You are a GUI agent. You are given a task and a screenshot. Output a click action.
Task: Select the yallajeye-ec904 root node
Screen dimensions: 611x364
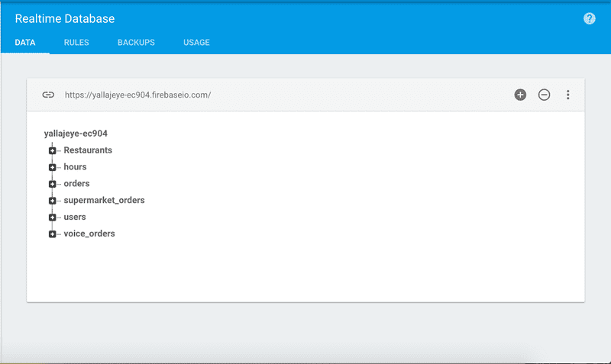[76, 134]
